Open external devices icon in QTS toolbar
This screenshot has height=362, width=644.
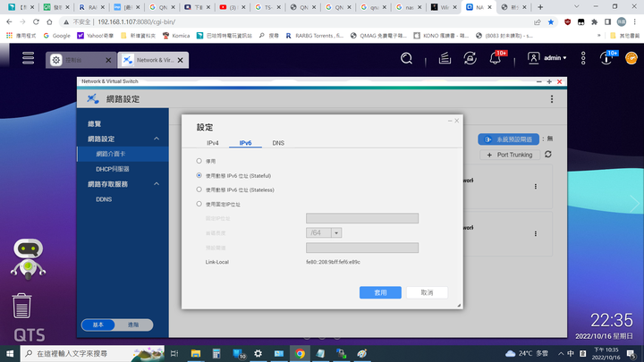[x=470, y=58]
